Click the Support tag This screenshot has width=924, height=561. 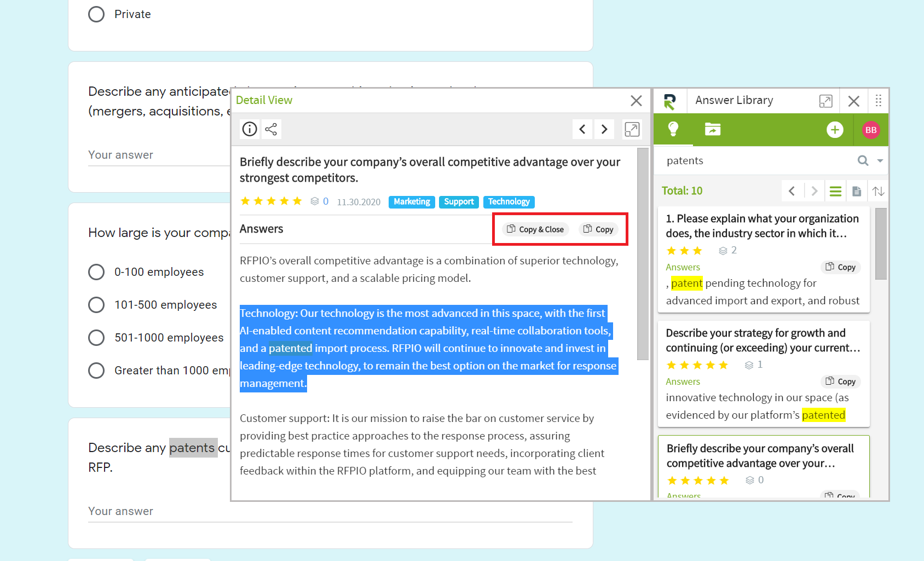(459, 202)
